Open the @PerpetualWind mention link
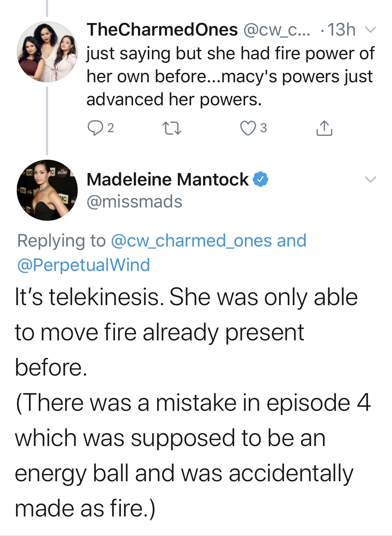Image resolution: width=392 pixels, height=536 pixels. (84, 265)
